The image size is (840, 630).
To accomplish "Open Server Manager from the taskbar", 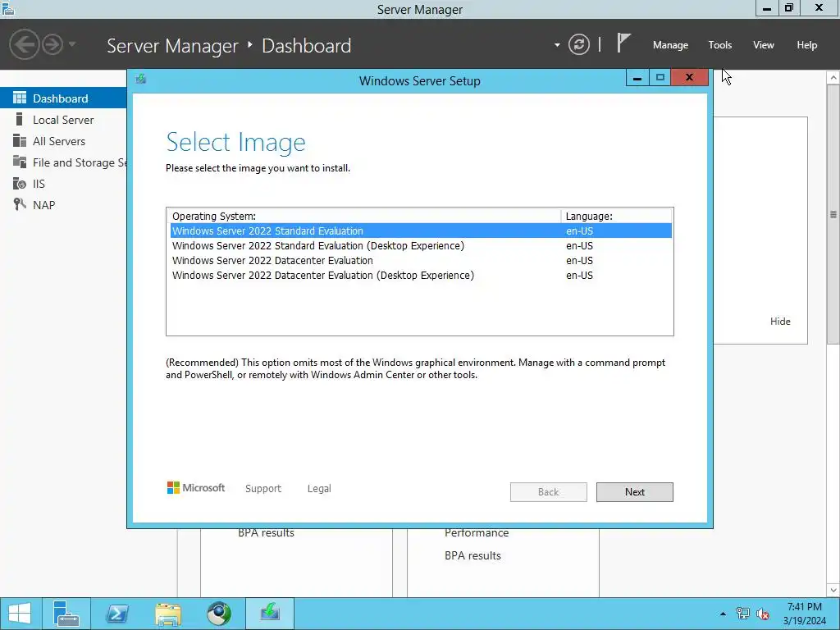I will 66,614.
